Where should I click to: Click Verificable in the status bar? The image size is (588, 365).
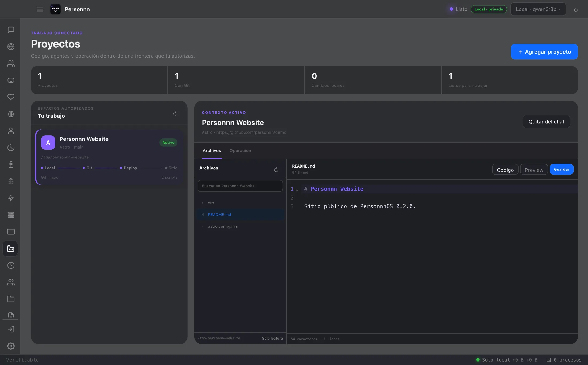click(22, 360)
